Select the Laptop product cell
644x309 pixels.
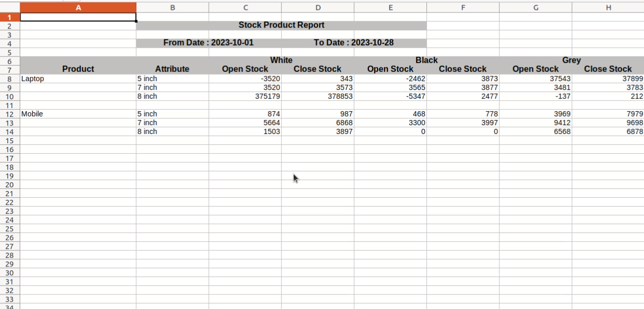[78, 79]
